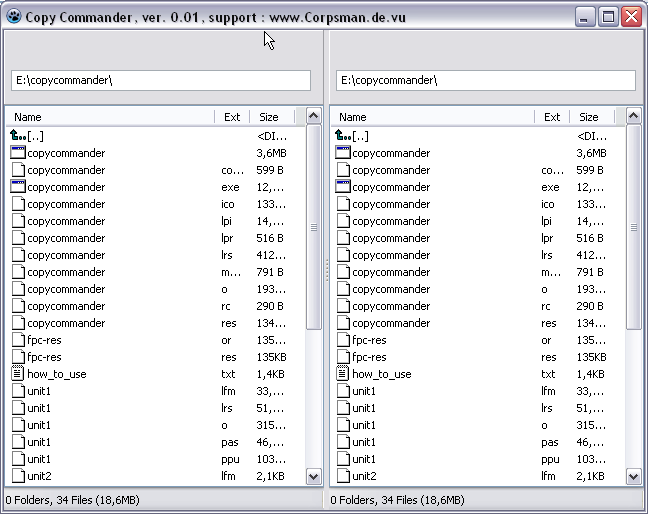
Task: Sort right pane by Size column header
Action: pos(591,117)
